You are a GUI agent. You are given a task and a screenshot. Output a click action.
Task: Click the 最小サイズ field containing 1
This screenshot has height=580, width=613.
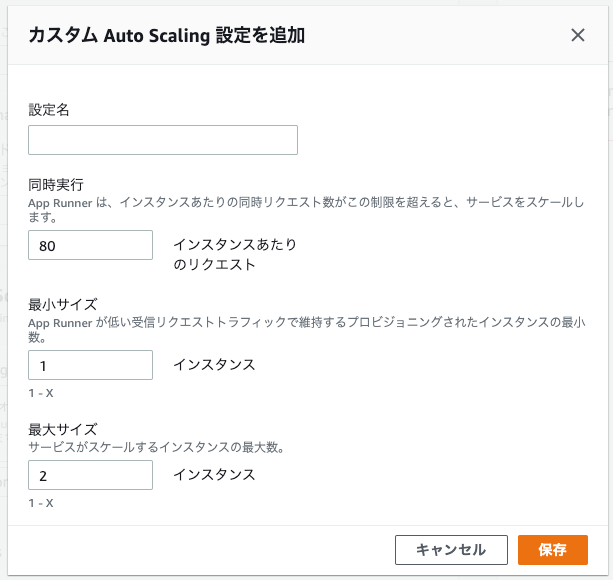pyautogui.click(x=90, y=365)
